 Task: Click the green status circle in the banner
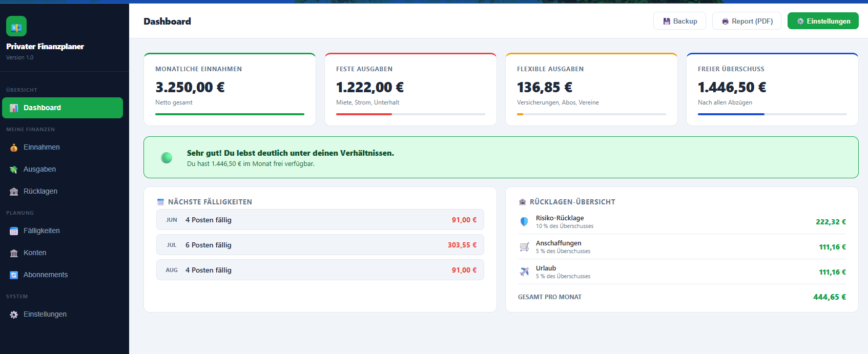[x=167, y=158]
